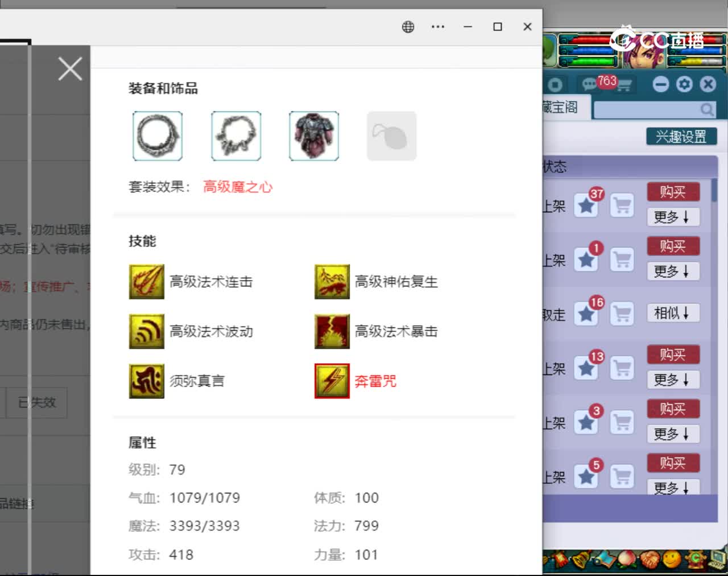728x576 pixels.
Task: Toggle favorite star with badge 5
Action: coord(586,476)
